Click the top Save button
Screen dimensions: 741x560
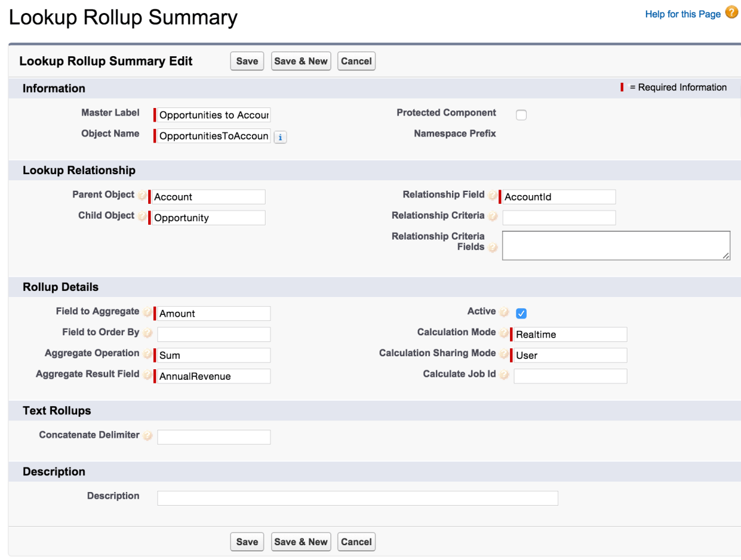(x=247, y=61)
